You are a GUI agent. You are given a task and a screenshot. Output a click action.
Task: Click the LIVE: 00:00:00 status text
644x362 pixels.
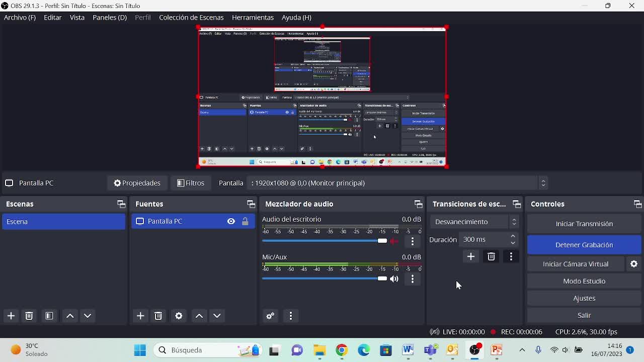click(463, 332)
